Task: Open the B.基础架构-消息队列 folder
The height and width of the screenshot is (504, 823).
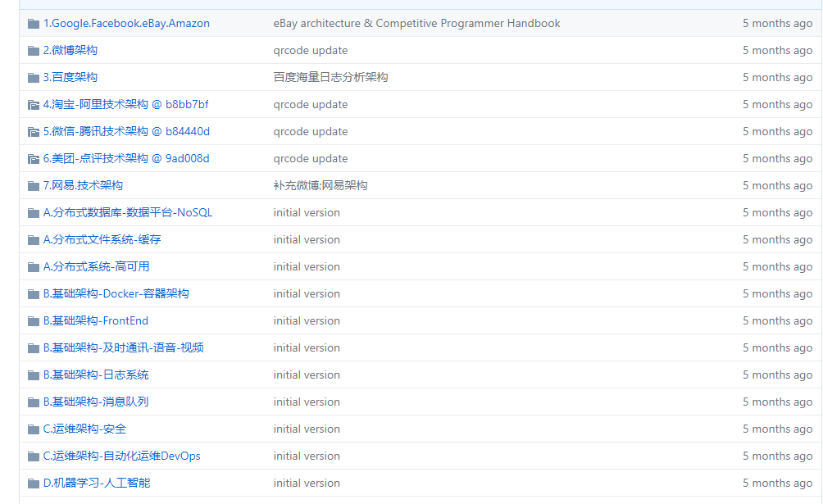Action: coord(96,402)
